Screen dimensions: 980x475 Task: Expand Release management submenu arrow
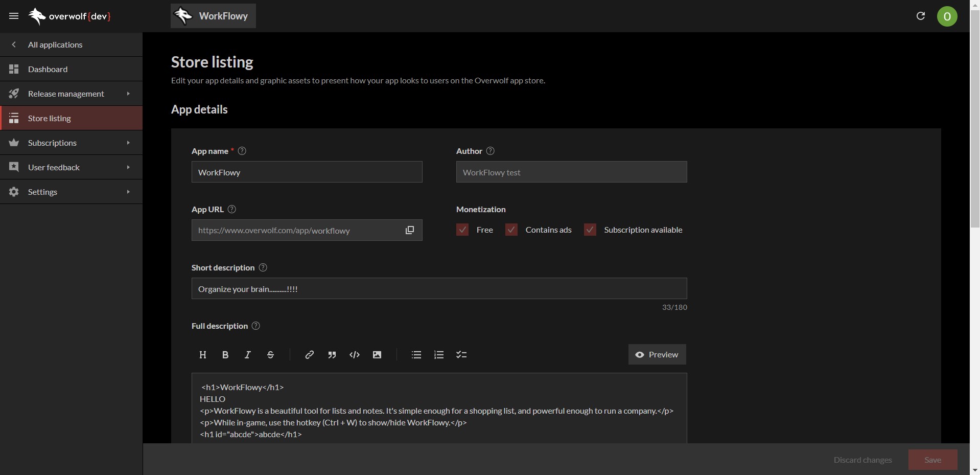click(128, 94)
